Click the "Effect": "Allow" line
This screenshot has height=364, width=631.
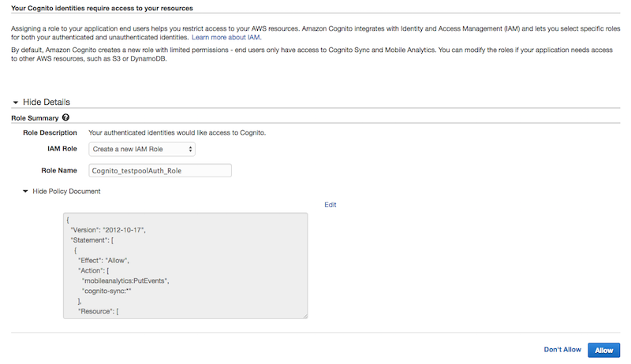tap(103, 260)
